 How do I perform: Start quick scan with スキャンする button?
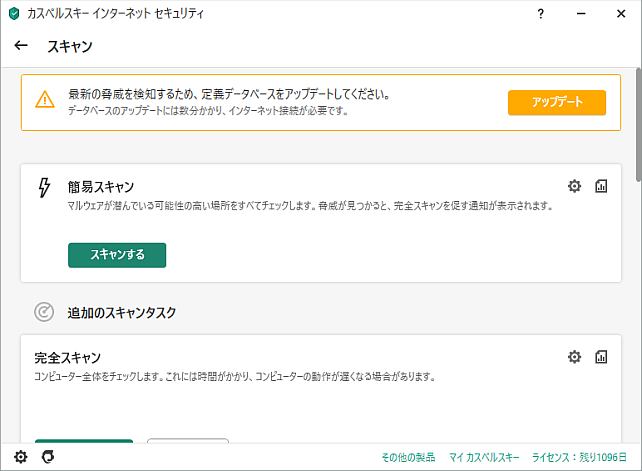tap(117, 255)
